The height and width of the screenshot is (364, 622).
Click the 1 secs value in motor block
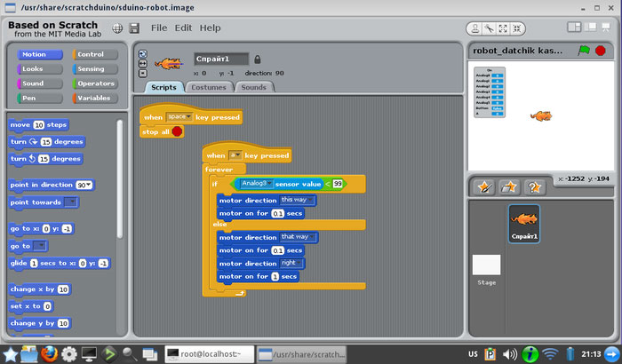coord(275,276)
